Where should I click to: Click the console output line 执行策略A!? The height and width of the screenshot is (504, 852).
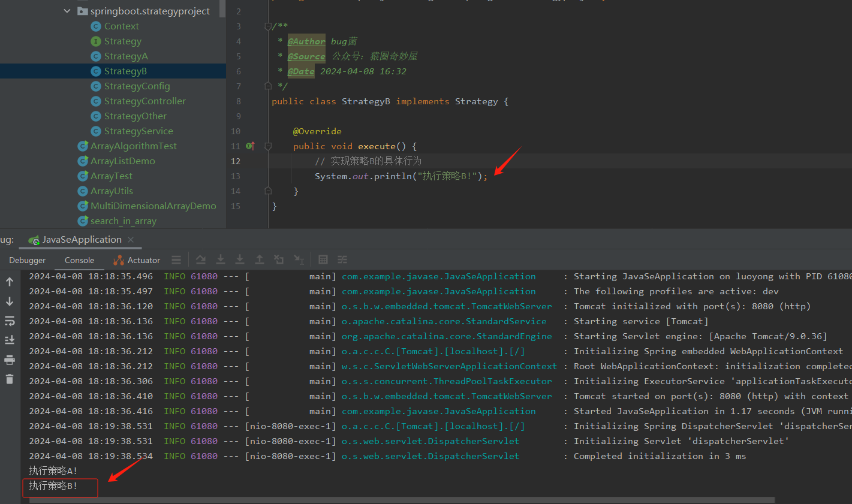tap(53, 471)
